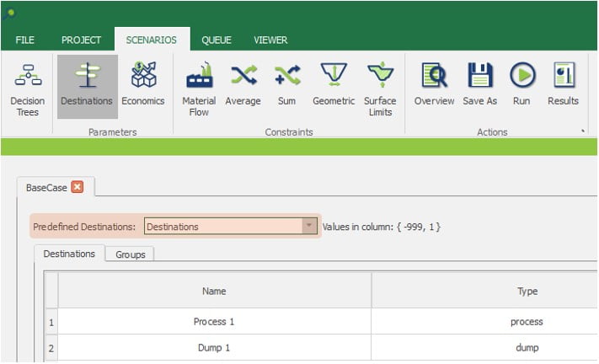Expand the Predefined Destinations dropdown

point(309,226)
